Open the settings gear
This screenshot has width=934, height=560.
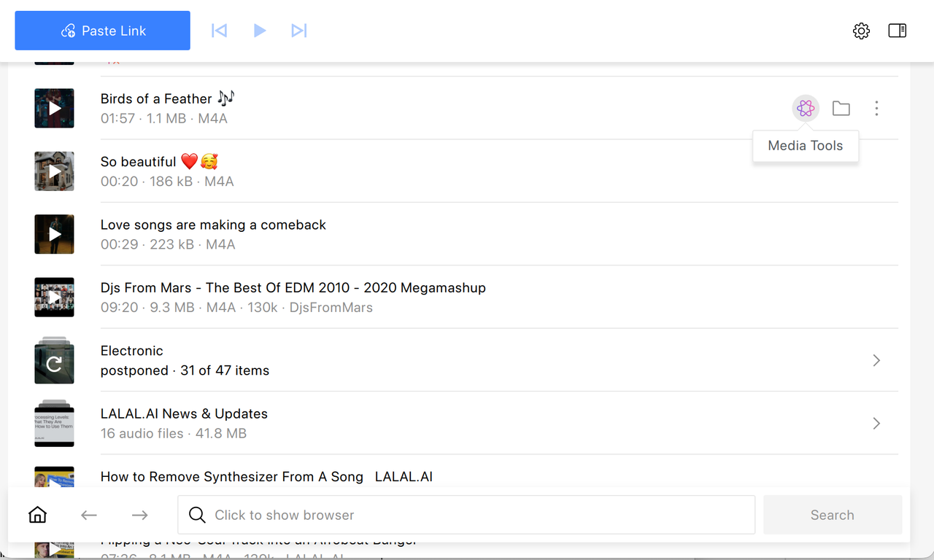point(861,31)
